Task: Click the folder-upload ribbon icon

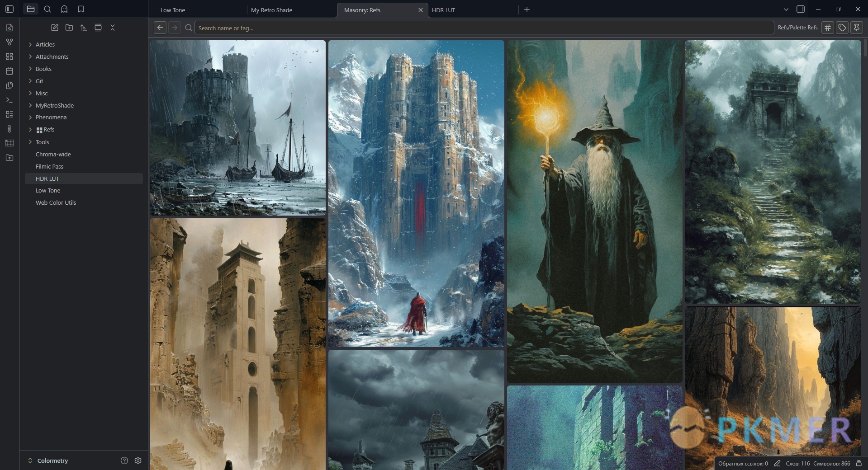Action: 9,158
